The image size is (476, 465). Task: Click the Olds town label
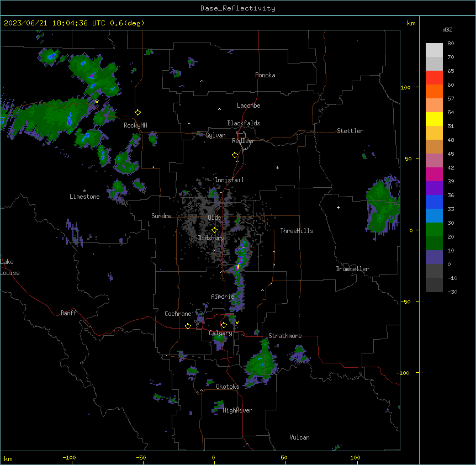tap(214, 218)
